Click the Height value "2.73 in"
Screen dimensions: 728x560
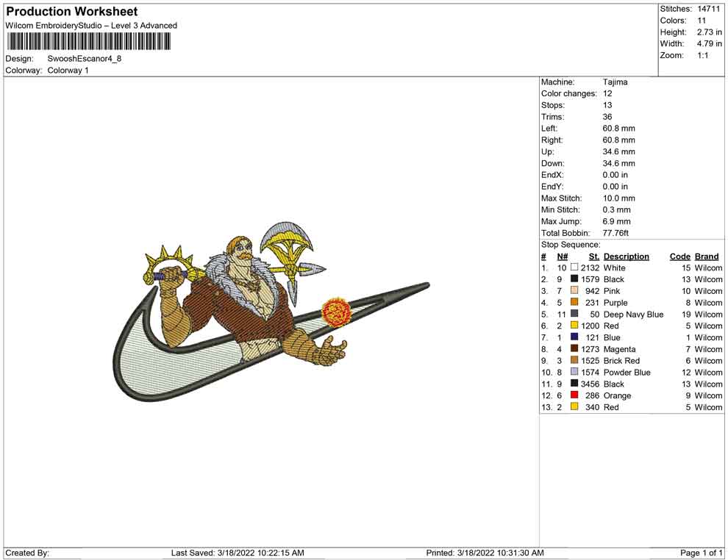click(x=709, y=32)
